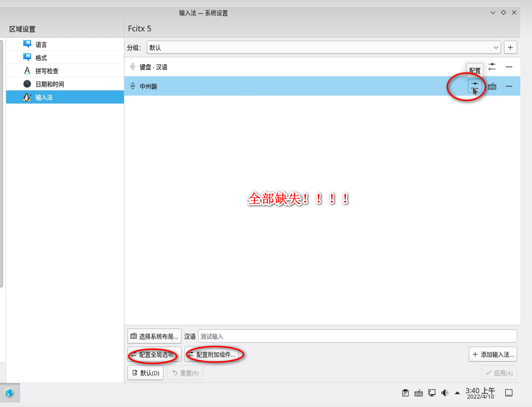532x407 pixels.
Task: Click the 测试输入 text field
Action: pyautogui.click(x=357, y=336)
